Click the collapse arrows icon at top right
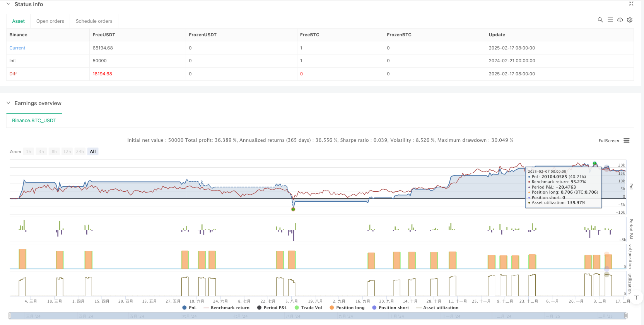 point(631,3)
